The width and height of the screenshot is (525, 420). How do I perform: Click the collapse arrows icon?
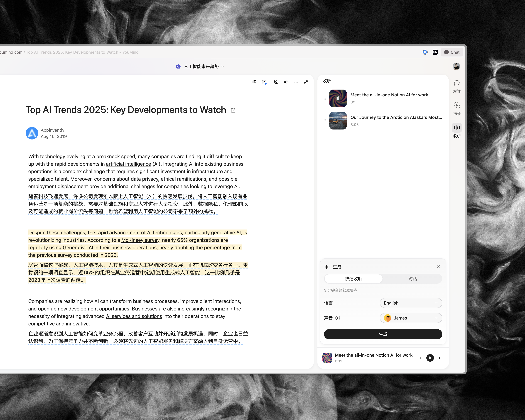[306, 82]
